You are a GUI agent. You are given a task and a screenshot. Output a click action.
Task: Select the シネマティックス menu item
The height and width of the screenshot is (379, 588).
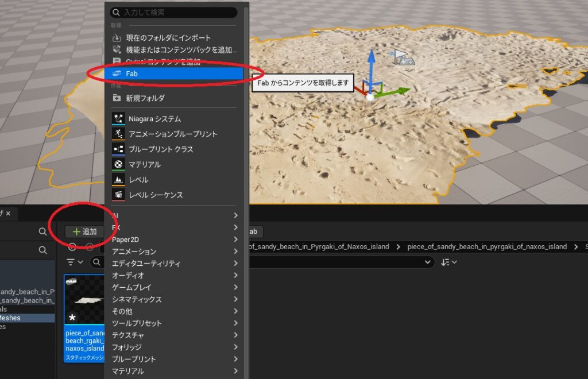tap(137, 300)
